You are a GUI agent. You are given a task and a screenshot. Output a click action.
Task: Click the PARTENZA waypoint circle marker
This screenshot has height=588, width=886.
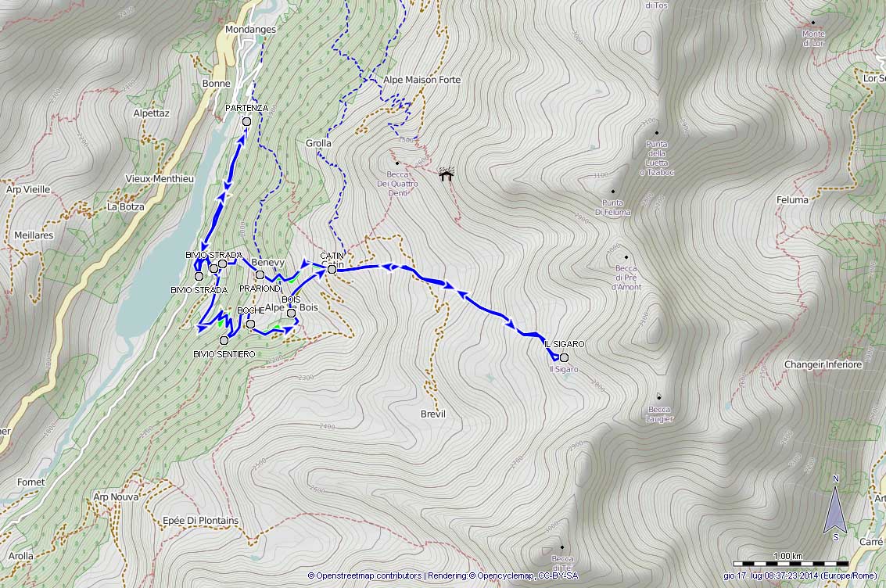(246, 121)
